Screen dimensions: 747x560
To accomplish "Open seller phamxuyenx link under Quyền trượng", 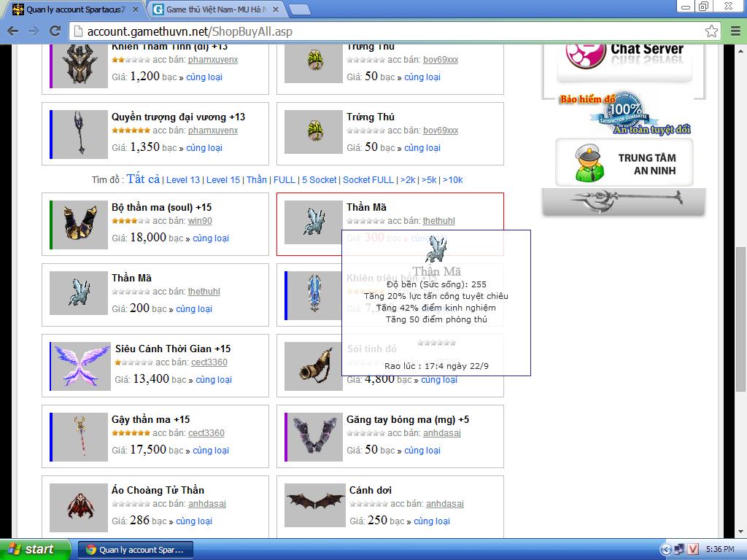I will point(213,131).
